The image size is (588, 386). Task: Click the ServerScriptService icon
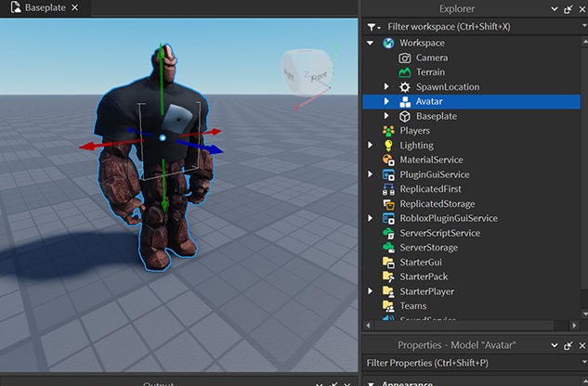coord(388,233)
